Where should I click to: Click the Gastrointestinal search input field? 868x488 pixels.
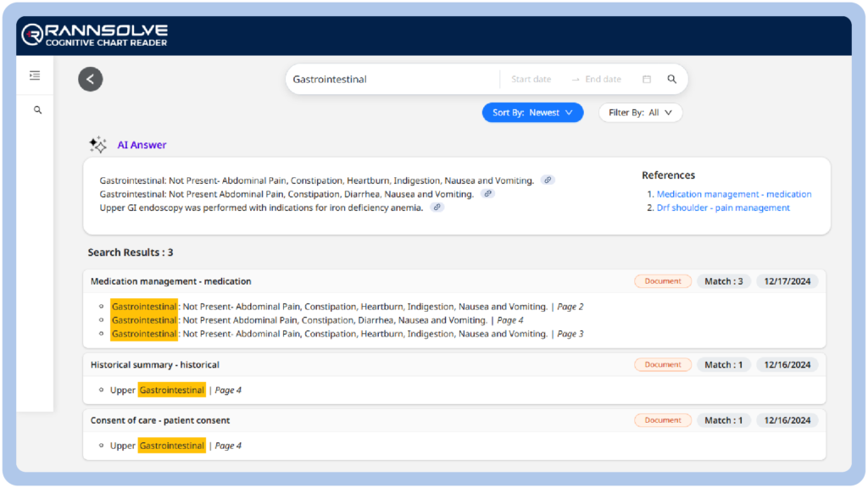390,80
